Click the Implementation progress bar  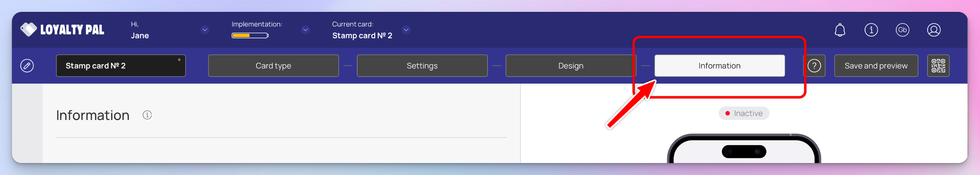250,36
